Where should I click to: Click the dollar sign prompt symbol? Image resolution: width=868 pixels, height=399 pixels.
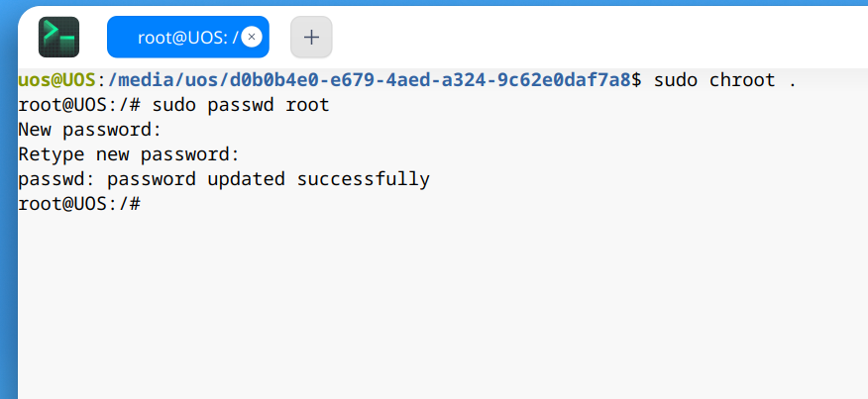[636, 80]
